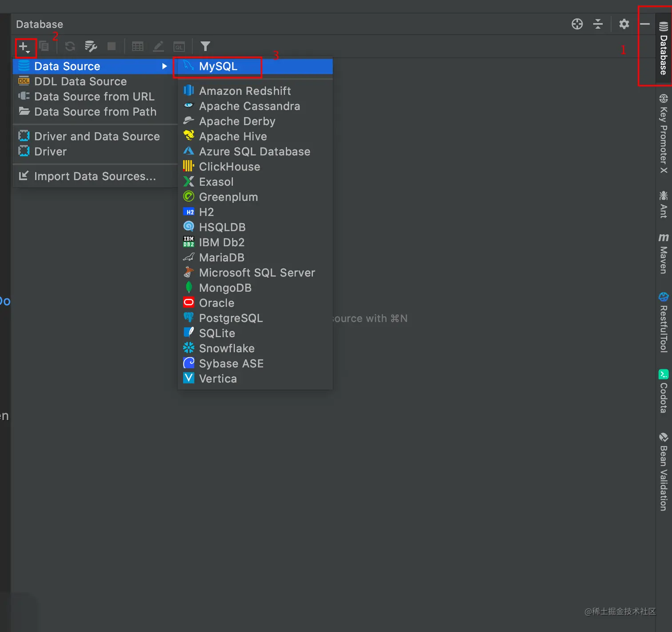Select ClickHouse data source
The image size is (672, 632).
pos(255,166)
